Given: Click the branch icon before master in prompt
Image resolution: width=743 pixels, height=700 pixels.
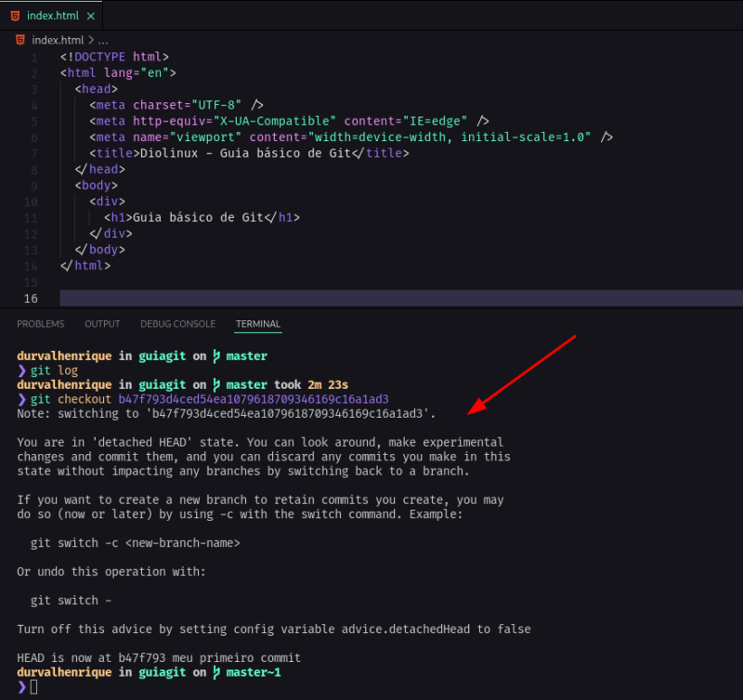Looking at the screenshot, I should tap(215, 356).
